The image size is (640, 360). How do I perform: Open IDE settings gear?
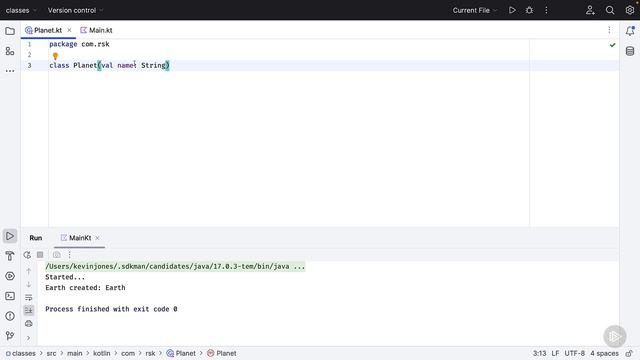coord(630,10)
